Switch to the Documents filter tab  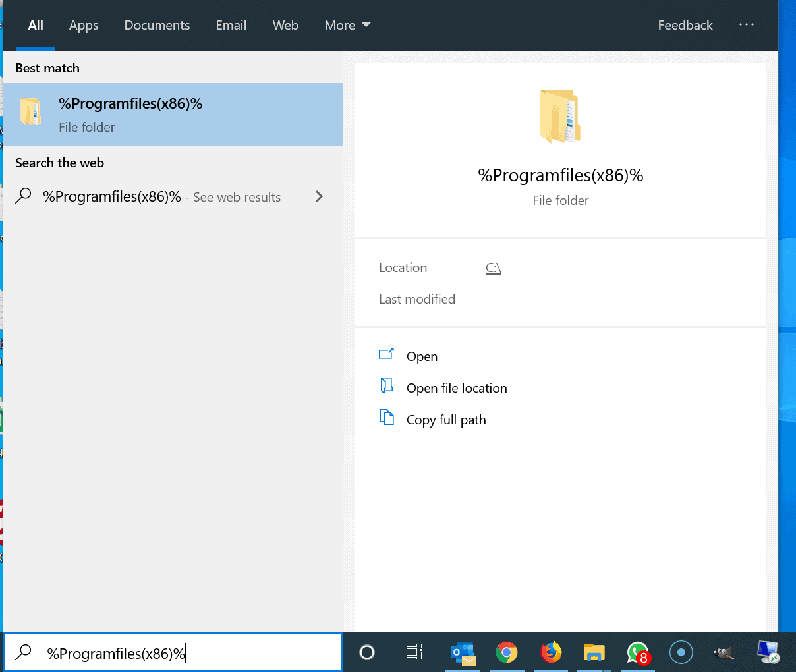tap(157, 25)
